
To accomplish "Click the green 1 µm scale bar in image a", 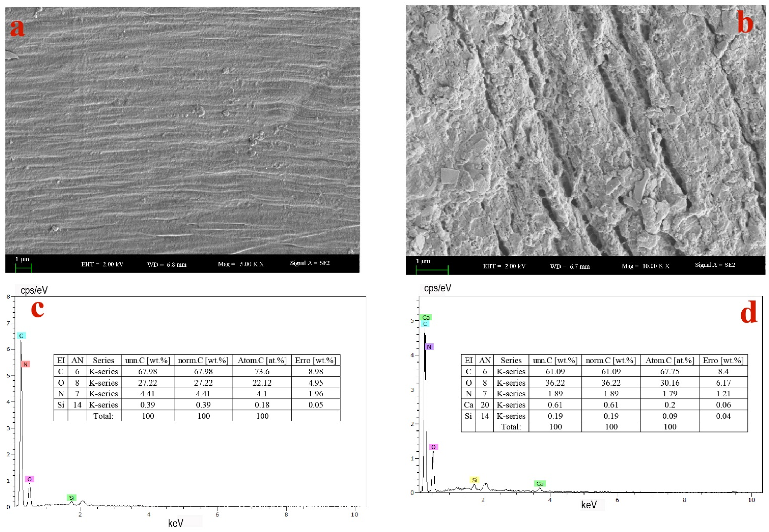I will pyautogui.click(x=23, y=268).
